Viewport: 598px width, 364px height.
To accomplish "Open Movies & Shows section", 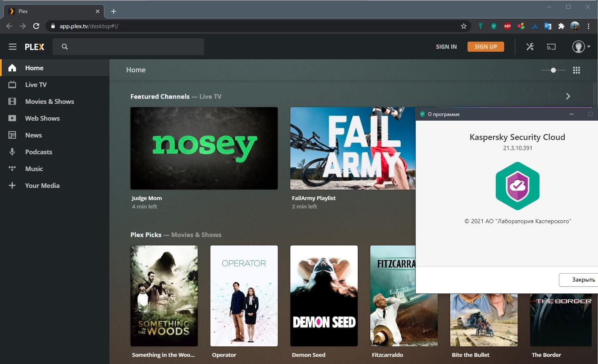I will (55, 101).
